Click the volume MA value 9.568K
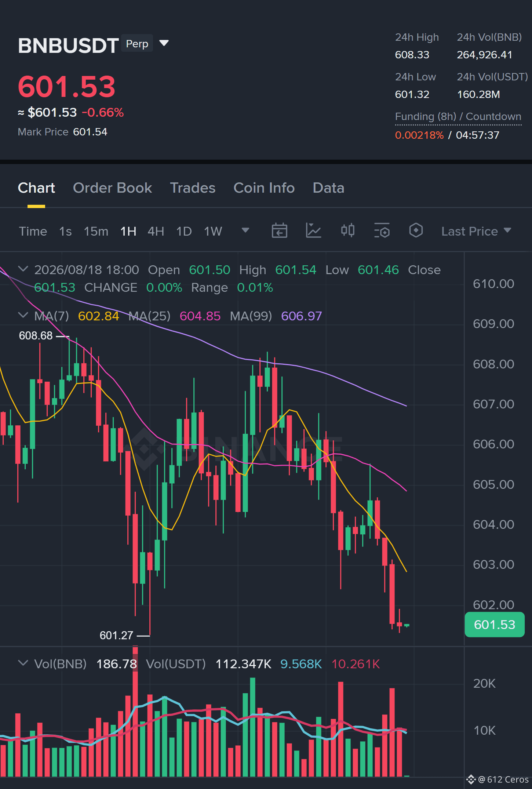Screen dimensions: 532x789 301,664
